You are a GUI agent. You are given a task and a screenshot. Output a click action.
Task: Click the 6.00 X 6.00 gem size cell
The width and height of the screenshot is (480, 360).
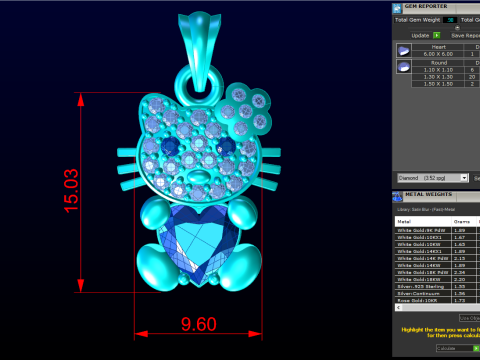click(x=438, y=54)
